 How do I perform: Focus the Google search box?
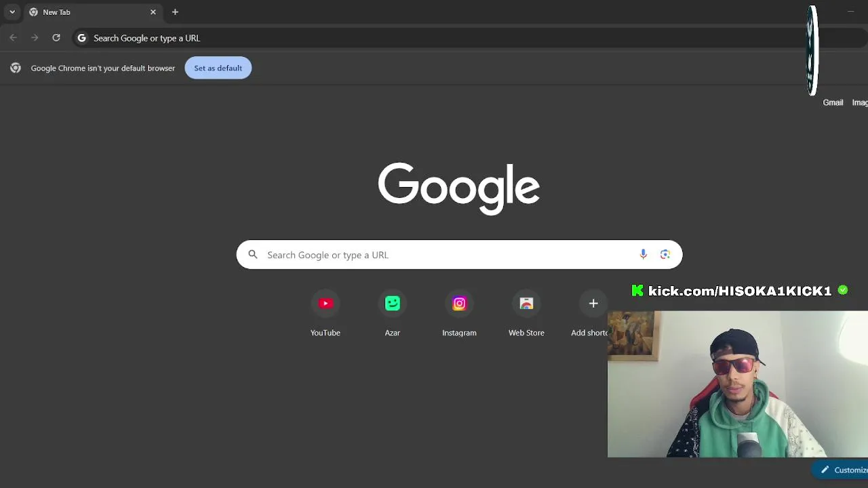[459, 255]
